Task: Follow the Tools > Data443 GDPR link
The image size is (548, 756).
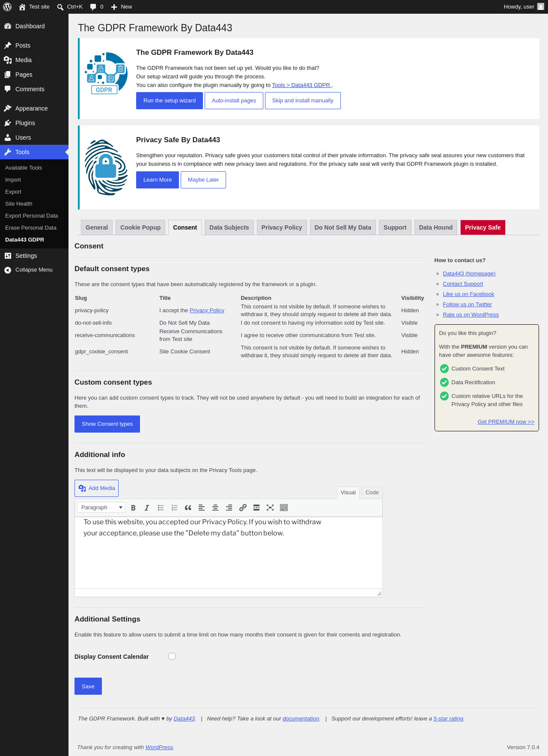Action: tap(302, 85)
